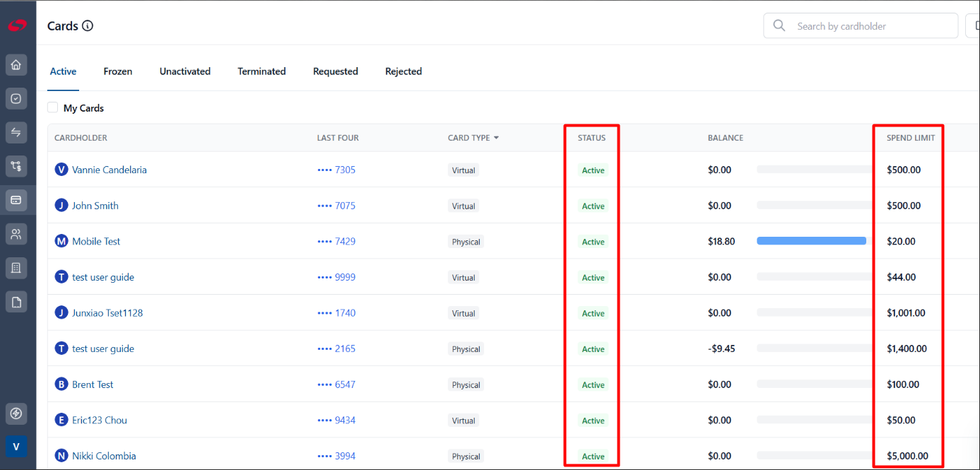
Task: Open the V user avatar in sidebar
Action: coord(16,447)
